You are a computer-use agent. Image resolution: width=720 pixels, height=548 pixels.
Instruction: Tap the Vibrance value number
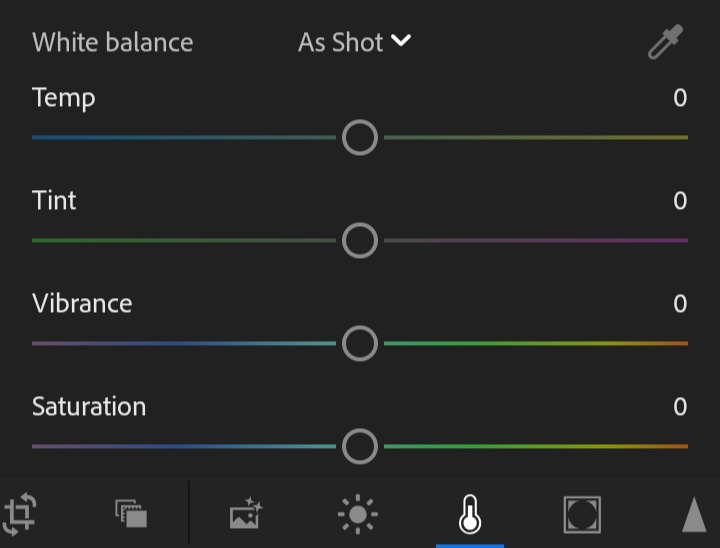point(680,304)
